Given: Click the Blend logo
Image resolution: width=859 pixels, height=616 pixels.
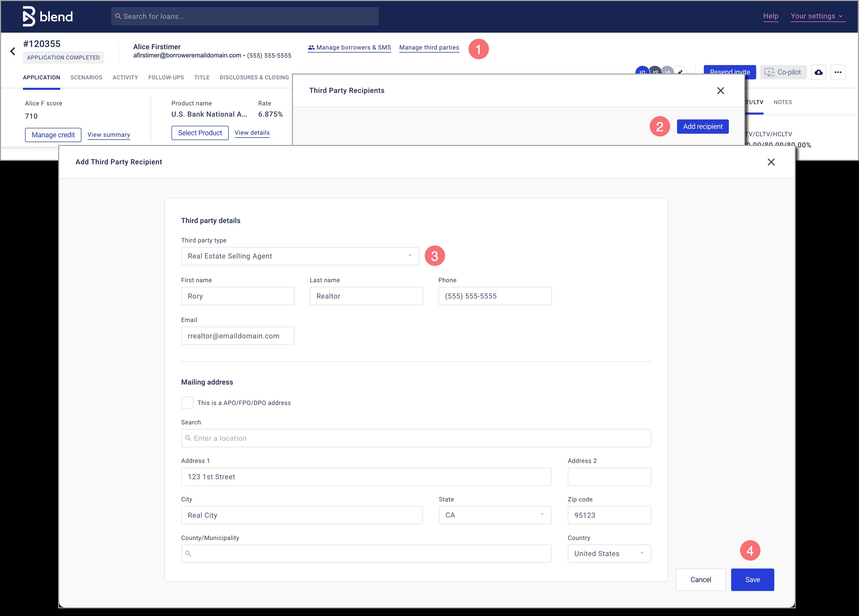Looking at the screenshot, I should pyautogui.click(x=47, y=16).
